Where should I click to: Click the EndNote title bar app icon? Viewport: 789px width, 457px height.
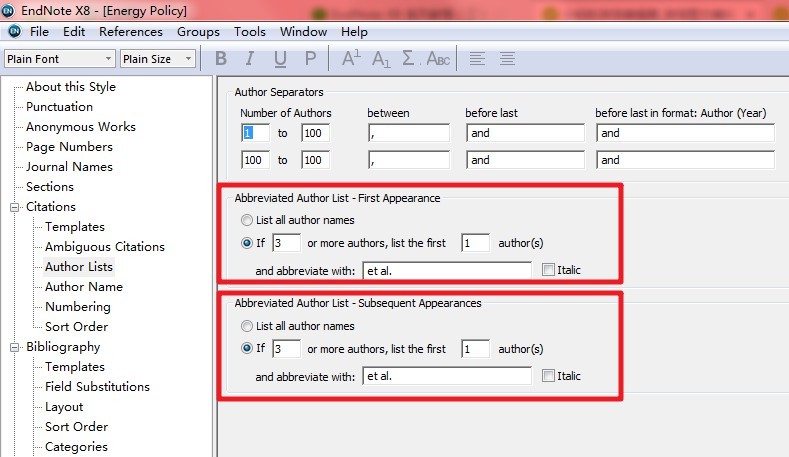tap(8, 10)
